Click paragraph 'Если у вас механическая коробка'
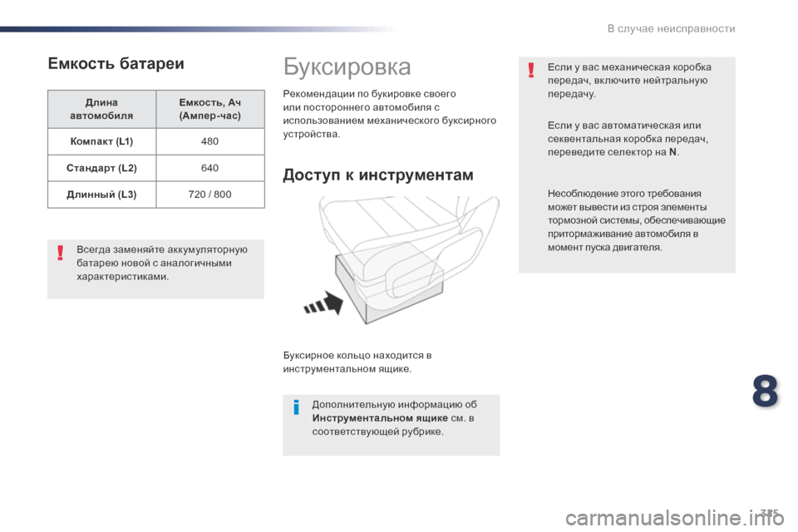798x532 pixels. pos(629,81)
